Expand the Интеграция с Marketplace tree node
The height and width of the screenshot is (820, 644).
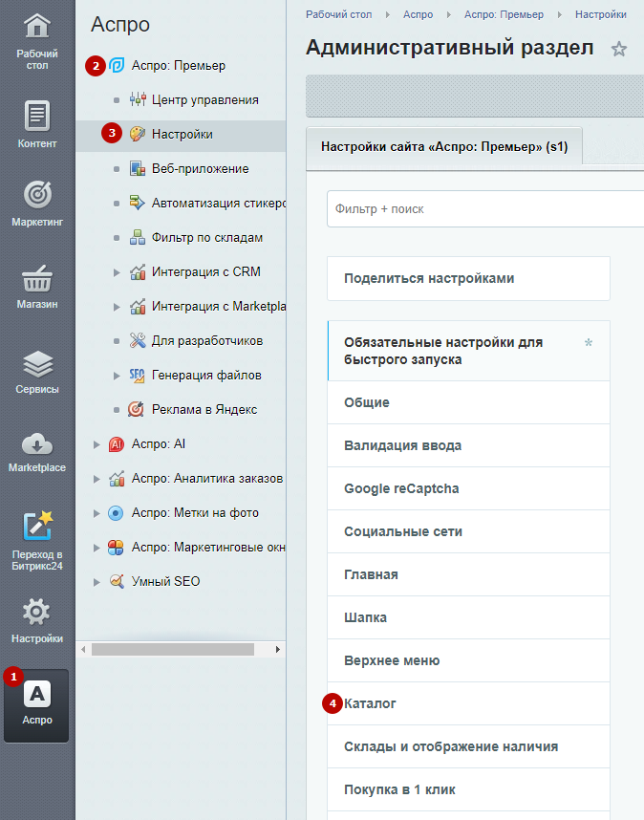(x=117, y=307)
